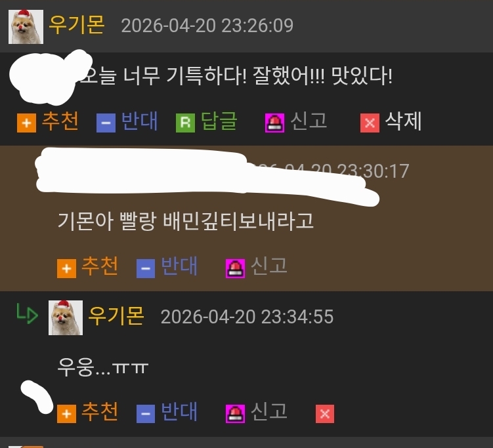Click the 반대 text on the first comment
The image size is (493, 448).
[139, 121]
